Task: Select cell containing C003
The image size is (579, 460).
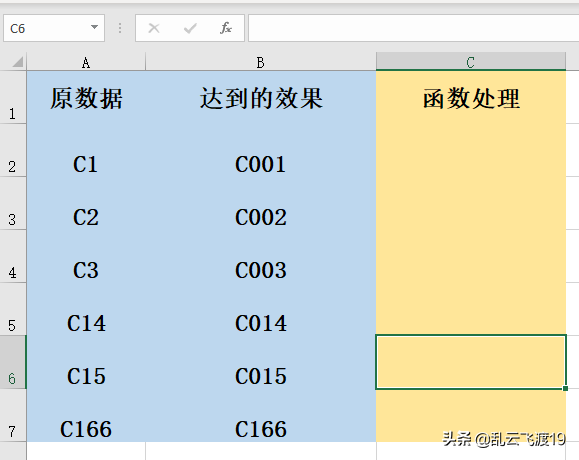Action: [261, 256]
